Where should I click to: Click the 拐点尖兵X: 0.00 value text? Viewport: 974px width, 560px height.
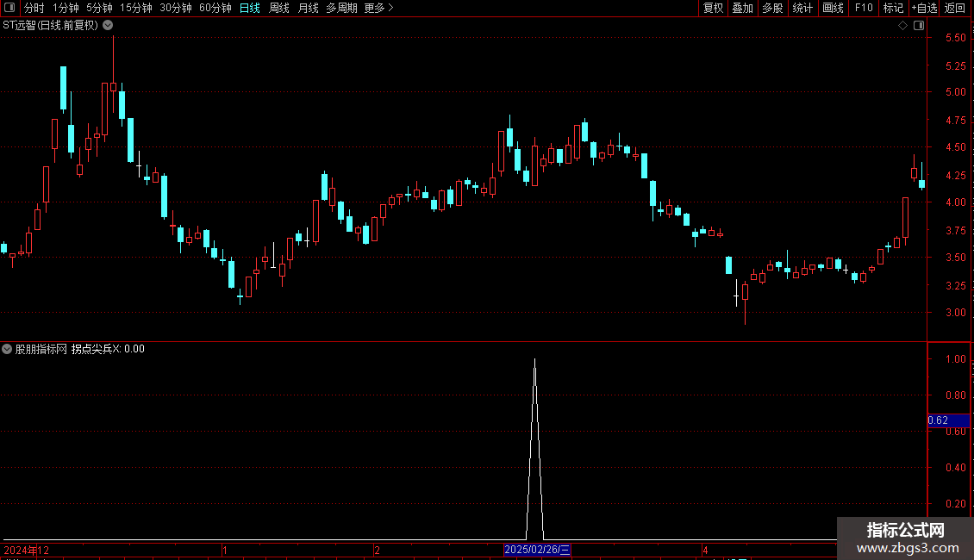(x=108, y=349)
